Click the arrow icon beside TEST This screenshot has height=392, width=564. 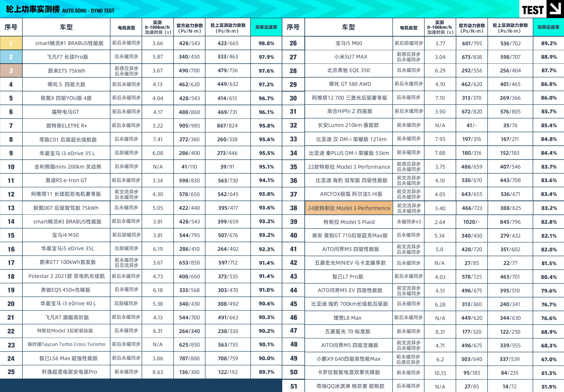pos(555,9)
